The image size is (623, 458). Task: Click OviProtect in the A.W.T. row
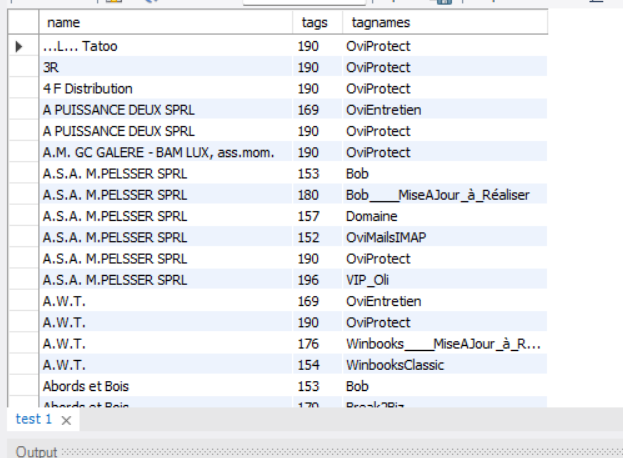pyautogui.click(x=445, y=322)
